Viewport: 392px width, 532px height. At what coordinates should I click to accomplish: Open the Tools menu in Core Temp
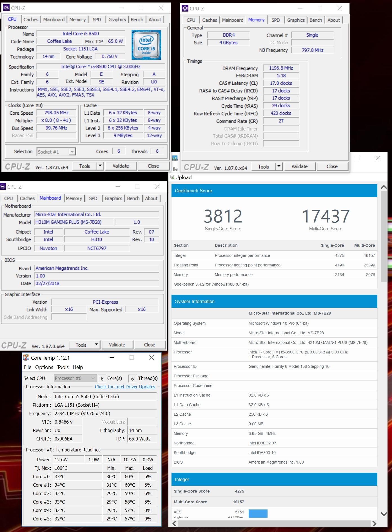point(63,367)
